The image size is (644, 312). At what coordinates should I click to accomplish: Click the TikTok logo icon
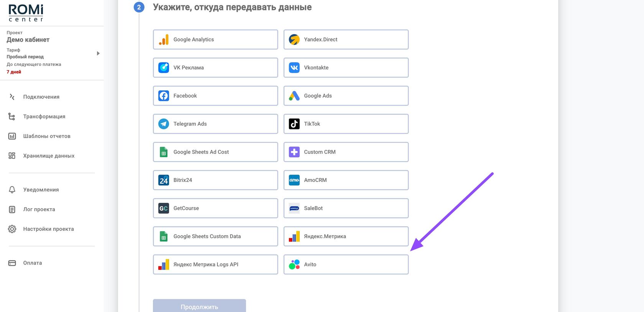click(294, 124)
